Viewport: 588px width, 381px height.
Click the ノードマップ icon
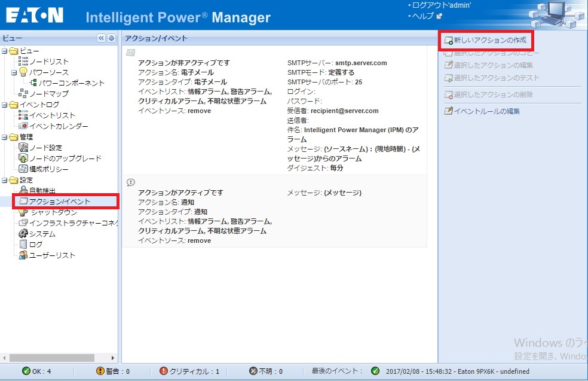point(23,94)
